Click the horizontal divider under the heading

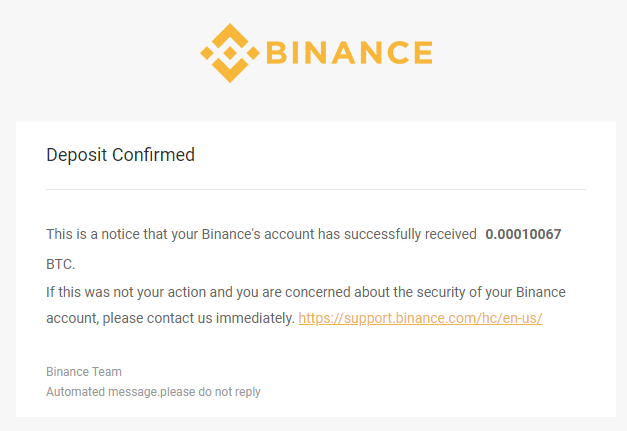click(316, 190)
